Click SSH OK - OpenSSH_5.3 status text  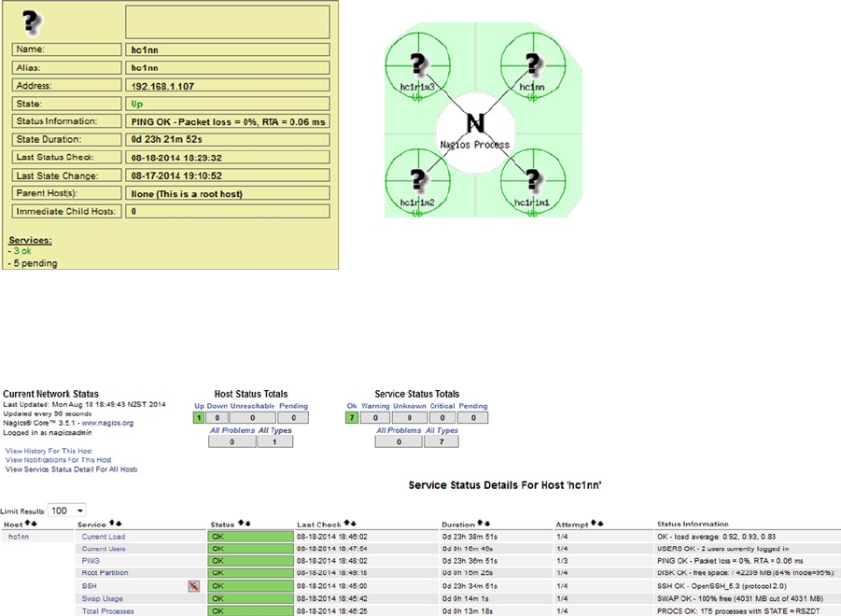click(x=722, y=586)
